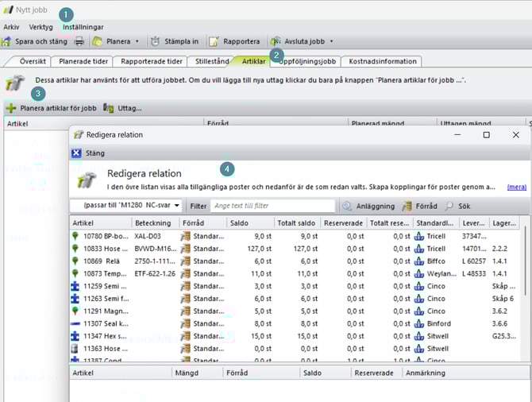This screenshot has width=532, height=402.
Task: Open the Verktyg menu
Action: click(40, 27)
